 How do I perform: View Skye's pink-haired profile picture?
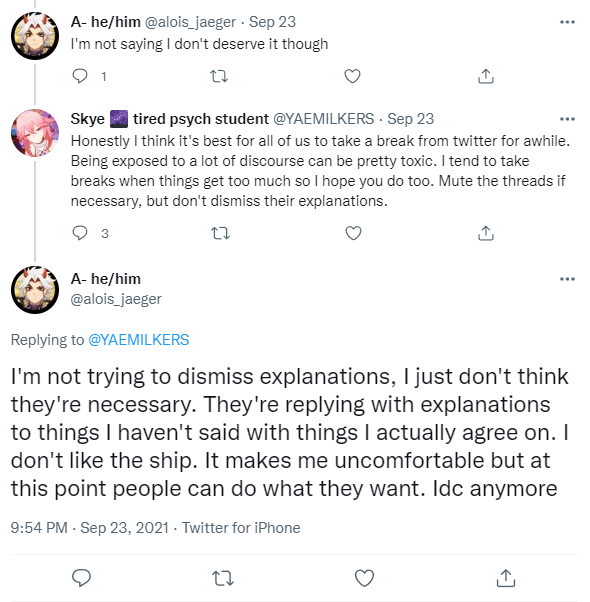(x=35, y=133)
